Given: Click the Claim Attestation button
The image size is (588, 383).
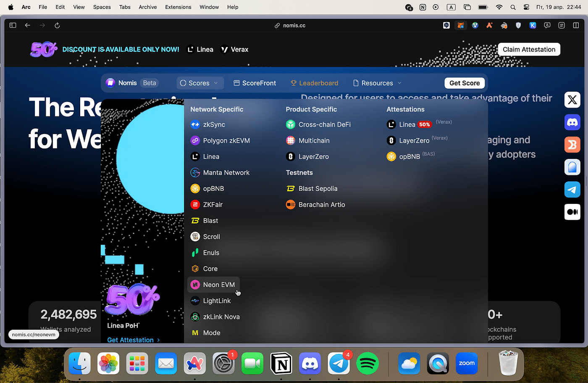Looking at the screenshot, I should click(x=529, y=49).
